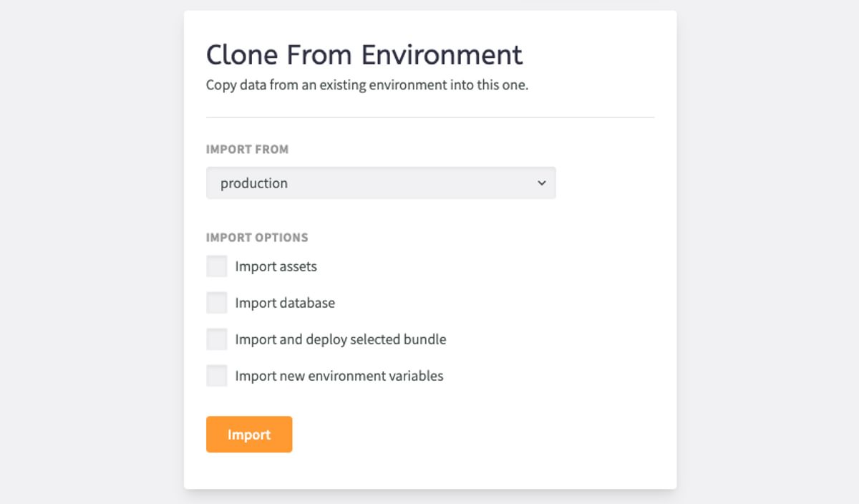
Task: Click the horizontal divider below the description
Action: pos(430,117)
